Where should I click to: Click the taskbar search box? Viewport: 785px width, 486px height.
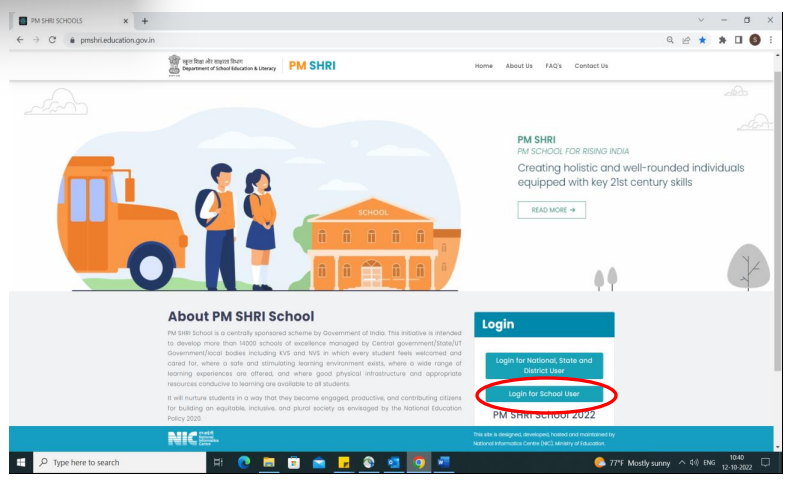[x=120, y=462]
